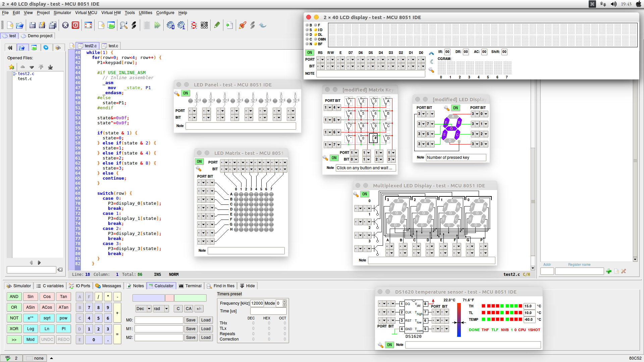Click the red power Quit toolbar icon

coord(75,25)
